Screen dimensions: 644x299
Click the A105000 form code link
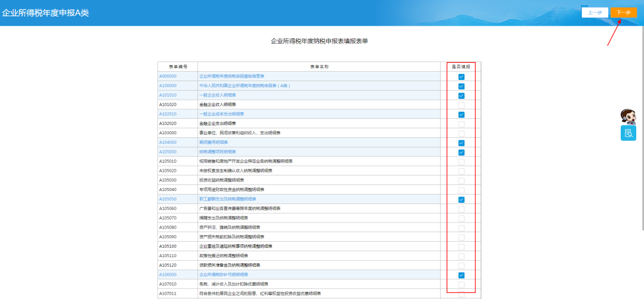tap(168, 152)
